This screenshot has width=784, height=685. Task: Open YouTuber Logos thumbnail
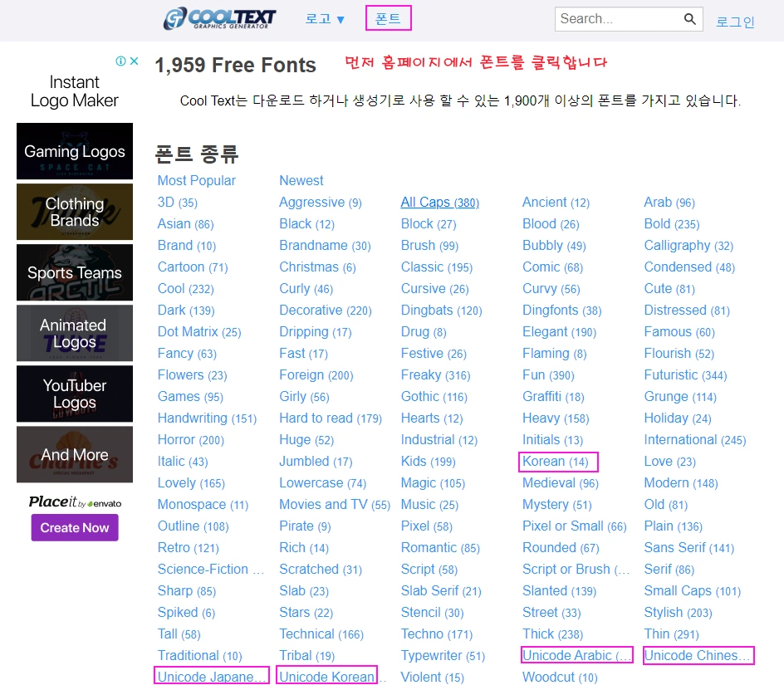pos(75,394)
